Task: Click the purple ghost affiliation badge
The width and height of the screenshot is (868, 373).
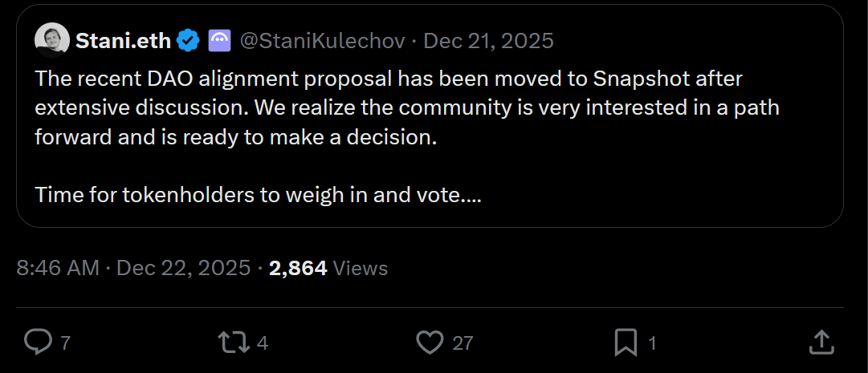Action: (220, 40)
